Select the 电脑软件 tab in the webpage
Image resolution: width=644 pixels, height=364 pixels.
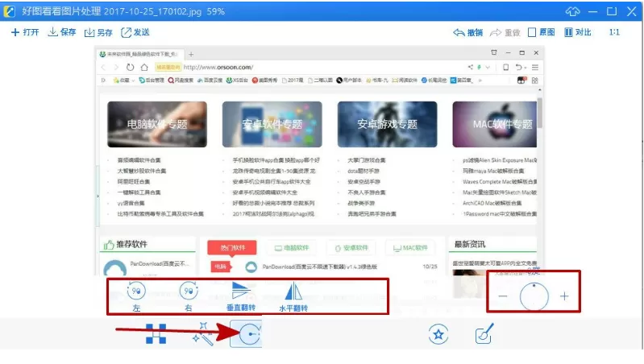click(292, 248)
